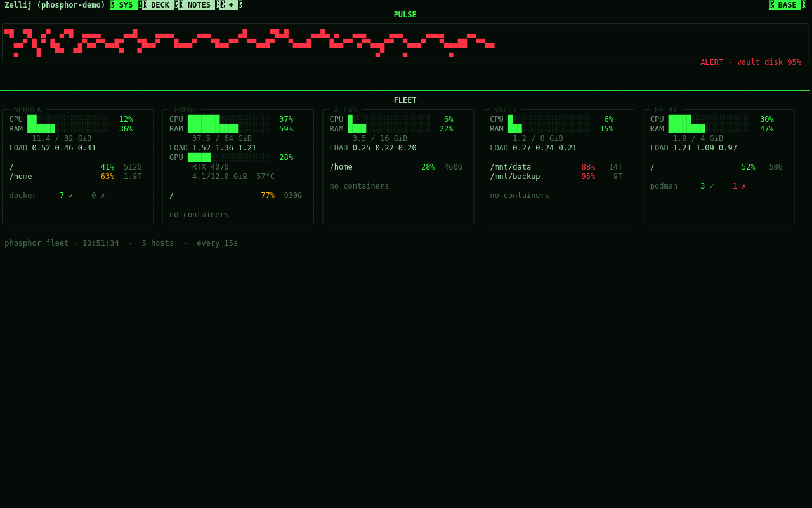
Task: Open the DECK tab
Action: (160, 5)
